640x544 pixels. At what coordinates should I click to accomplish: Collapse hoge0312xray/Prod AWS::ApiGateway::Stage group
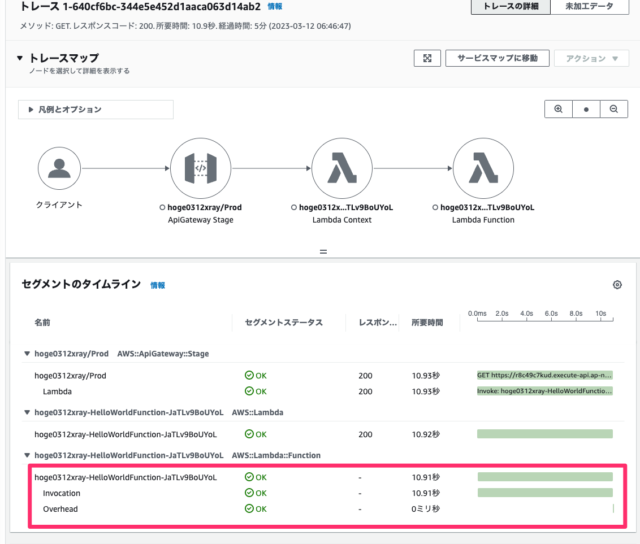[x=27, y=353]
